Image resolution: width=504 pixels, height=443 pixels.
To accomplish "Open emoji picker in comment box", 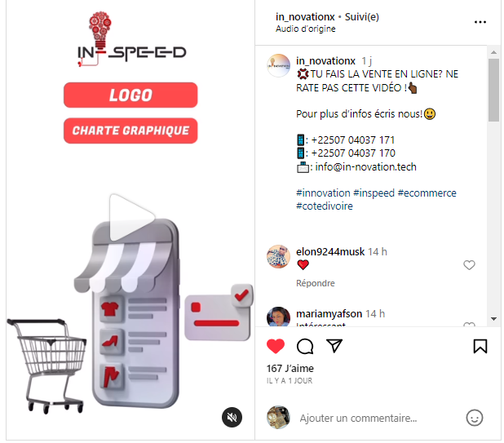I will coord(475,418).
